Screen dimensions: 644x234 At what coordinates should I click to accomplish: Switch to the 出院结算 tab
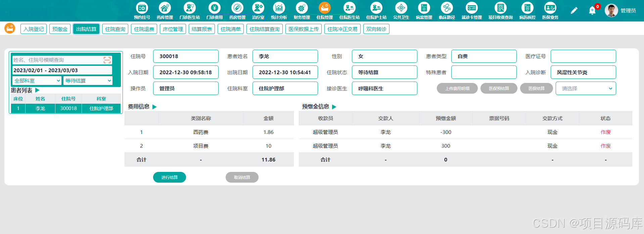pyautogui.click(x=86, y=29)
